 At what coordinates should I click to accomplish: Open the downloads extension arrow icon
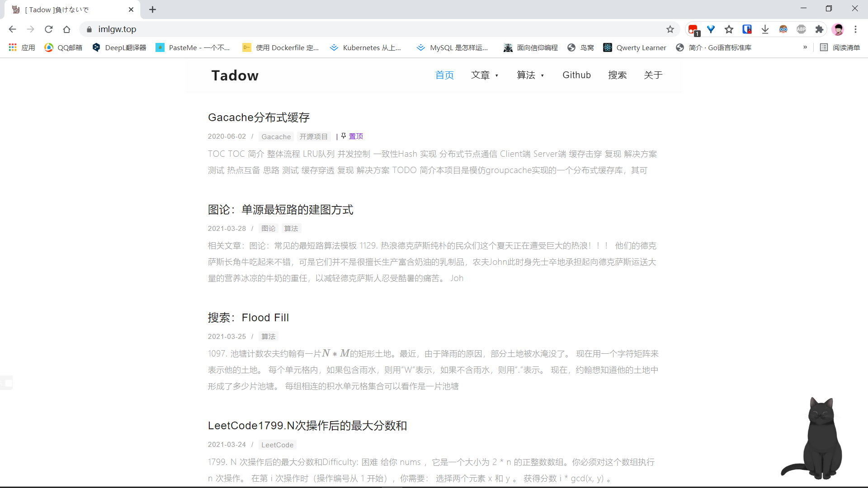click(x=765, y=29)
